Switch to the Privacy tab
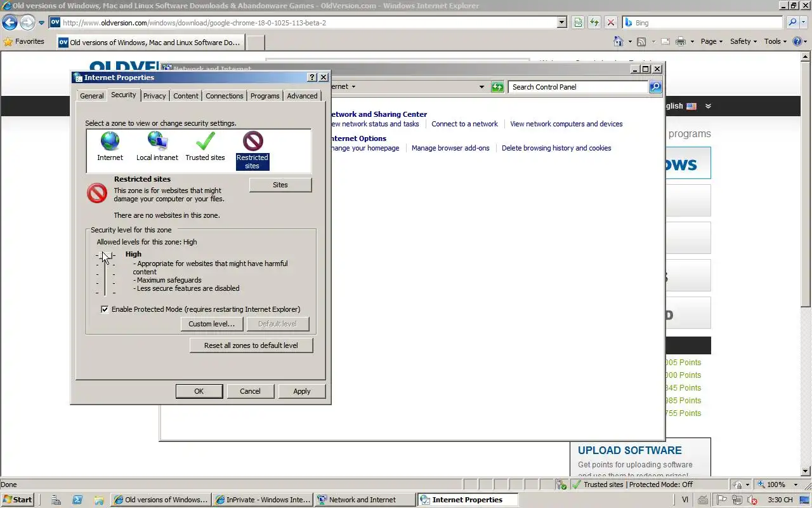 [x=154, y=96]
